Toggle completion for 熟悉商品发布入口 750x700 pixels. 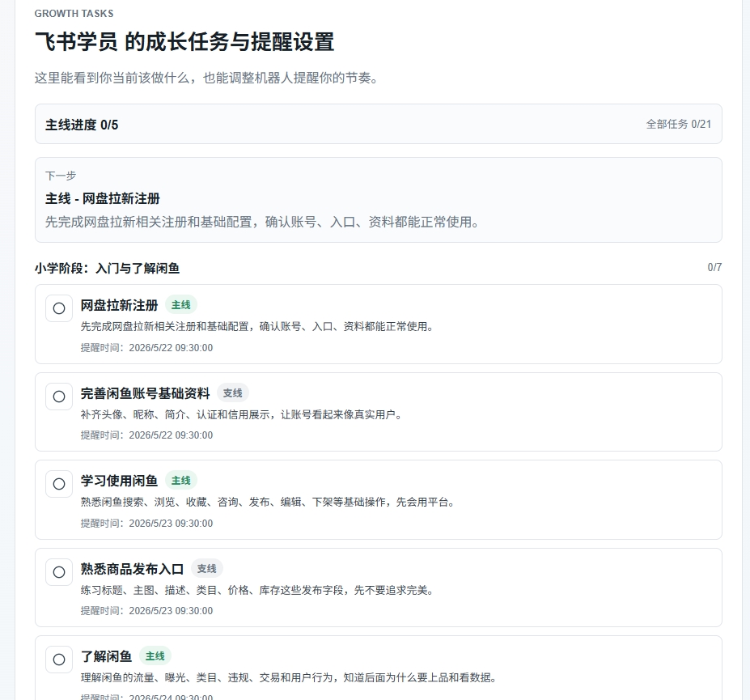coord(59,572)
